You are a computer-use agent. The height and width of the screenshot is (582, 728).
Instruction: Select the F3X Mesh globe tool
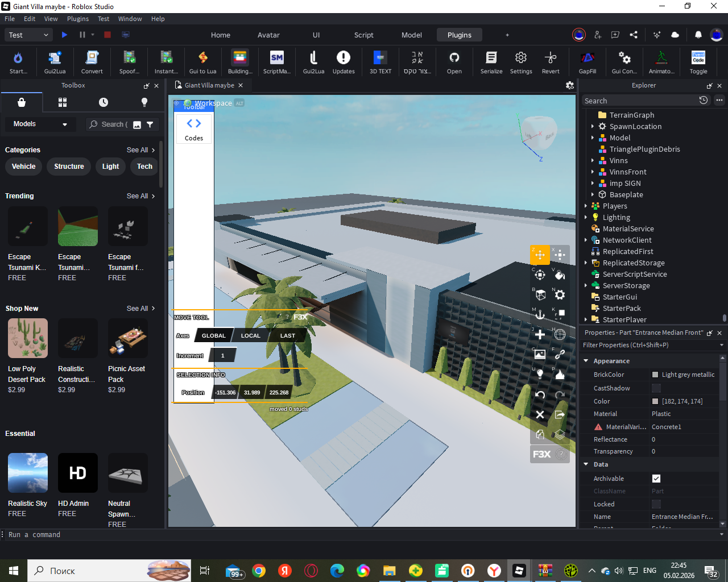(560, 334)
